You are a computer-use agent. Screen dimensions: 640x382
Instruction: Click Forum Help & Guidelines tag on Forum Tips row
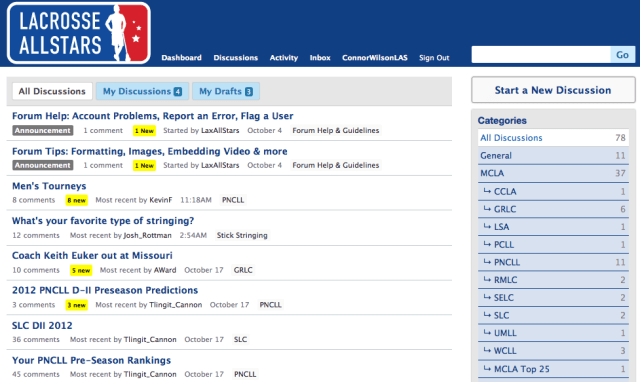[x=336, y=165]
